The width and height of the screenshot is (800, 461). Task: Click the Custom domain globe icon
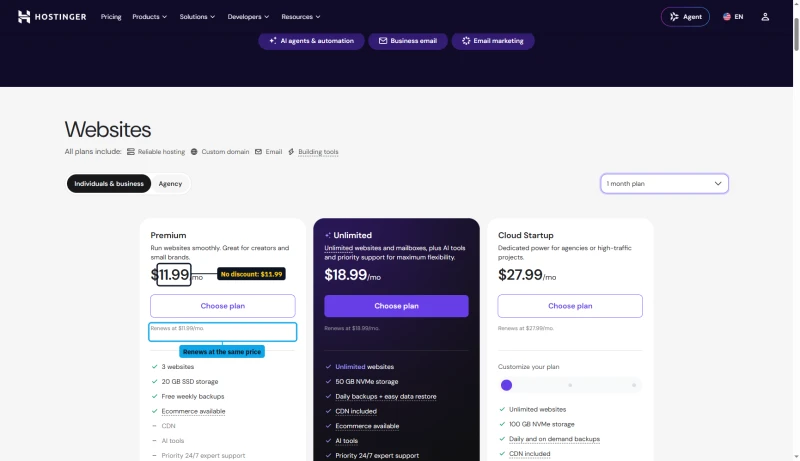[x=194, y=152]
